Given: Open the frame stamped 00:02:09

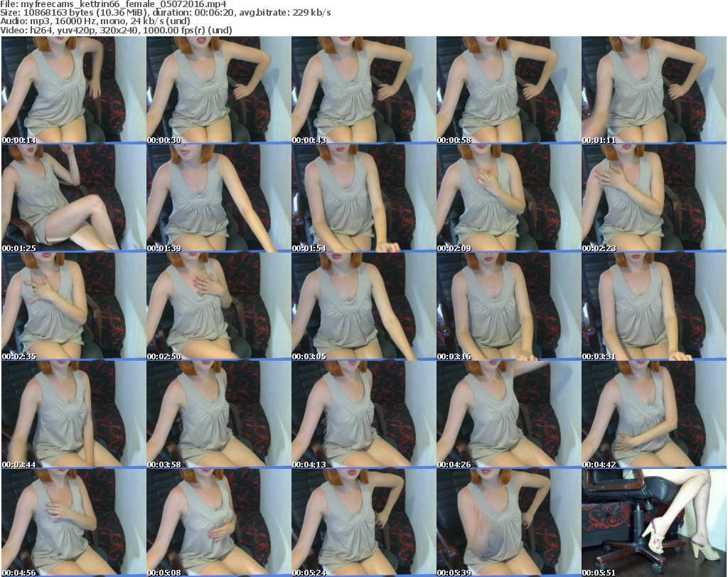Looking at the screenshot, I should (x=508, y=198).
